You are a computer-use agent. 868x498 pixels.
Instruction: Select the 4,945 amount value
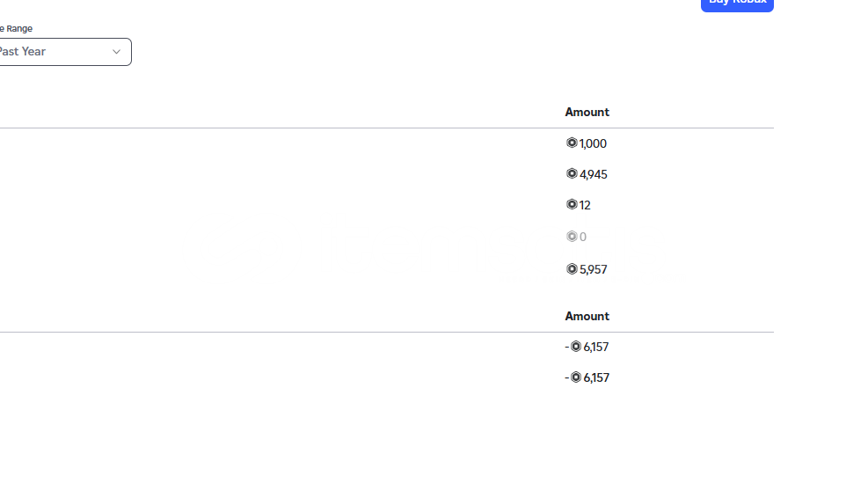[594, 174]
